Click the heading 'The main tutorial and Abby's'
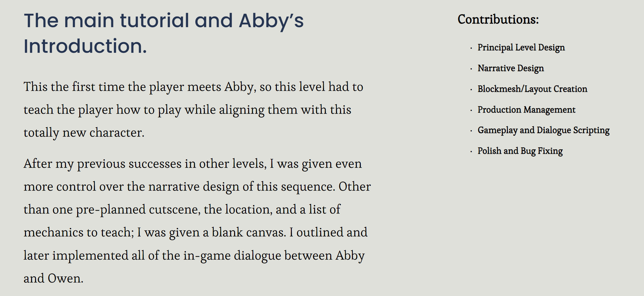The height and width of the screenshot is (296, 644). [x=164, y=21]
